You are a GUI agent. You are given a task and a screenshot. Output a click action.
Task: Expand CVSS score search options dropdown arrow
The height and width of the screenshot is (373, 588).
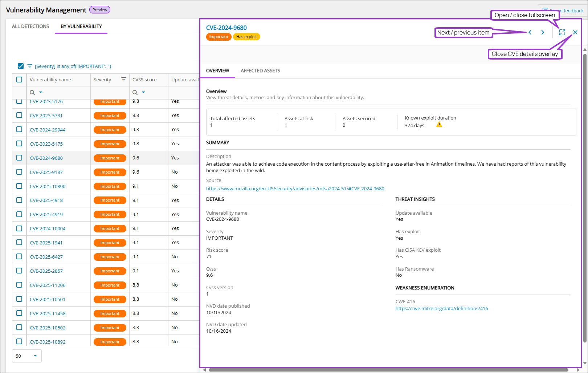click(x=143, y=93)
